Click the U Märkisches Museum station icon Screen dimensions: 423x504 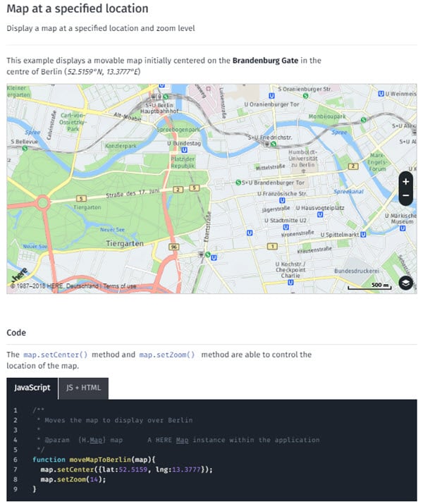click(x=403, y=228)
